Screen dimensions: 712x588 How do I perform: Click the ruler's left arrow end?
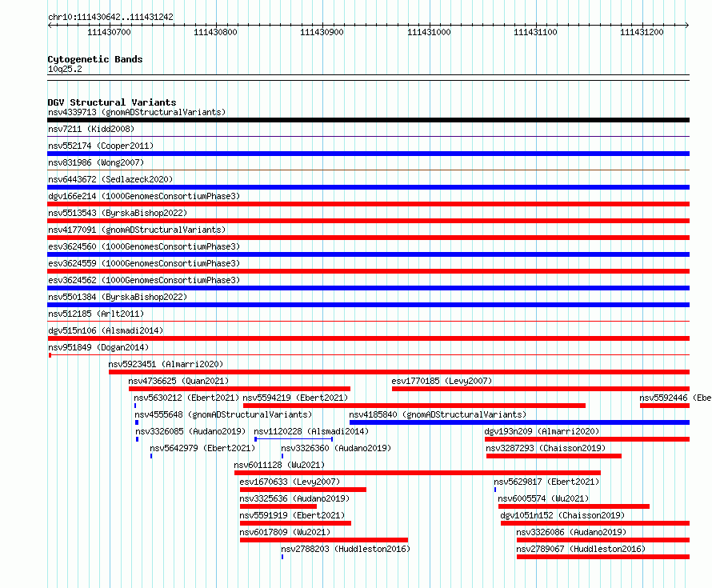50,25
